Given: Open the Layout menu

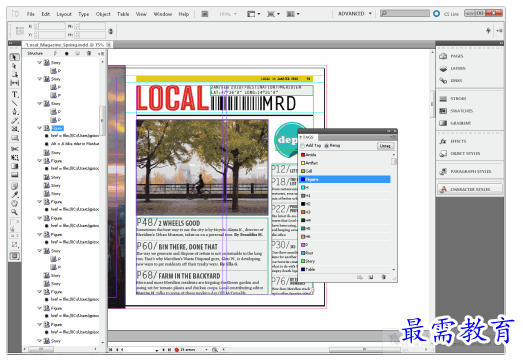Looking at the screenshot, I should click(x=64, y=14).
